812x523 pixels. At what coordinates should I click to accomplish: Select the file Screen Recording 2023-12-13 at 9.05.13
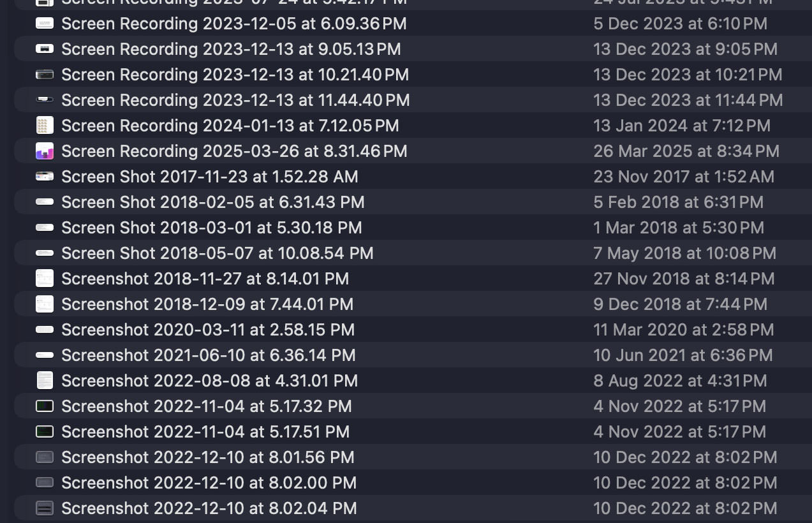pyautogui.click(x=230, y=49)
